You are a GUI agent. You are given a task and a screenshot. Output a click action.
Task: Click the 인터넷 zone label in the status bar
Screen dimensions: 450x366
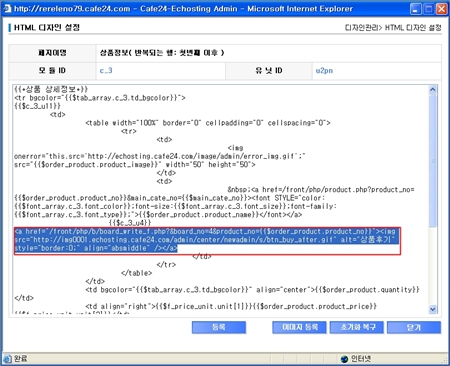coord(361,359)
